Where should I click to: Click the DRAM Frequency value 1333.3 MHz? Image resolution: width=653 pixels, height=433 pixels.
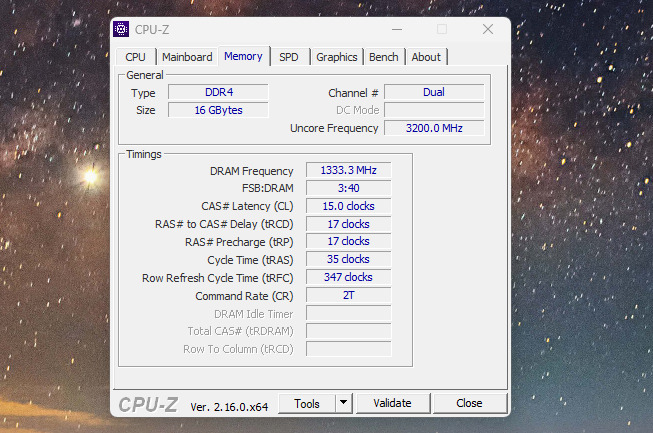click(x=349, y=170)
